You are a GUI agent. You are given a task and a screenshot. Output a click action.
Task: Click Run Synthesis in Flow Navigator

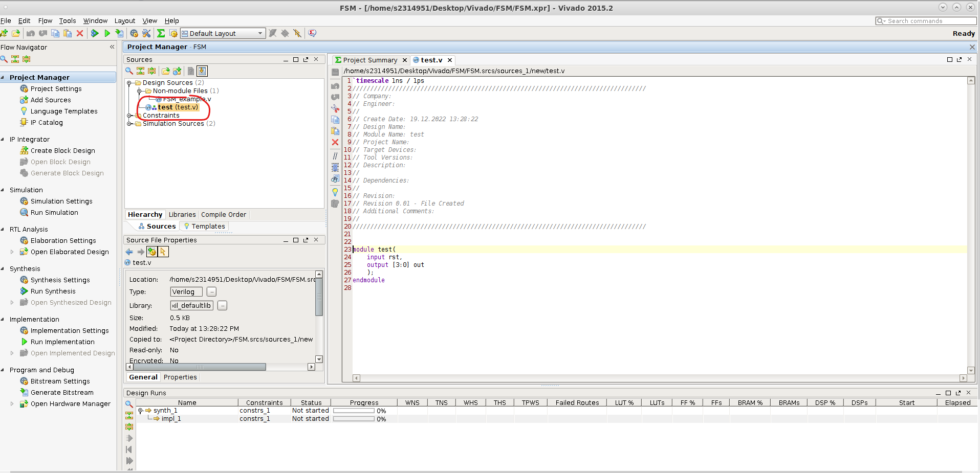click(53, 291)
